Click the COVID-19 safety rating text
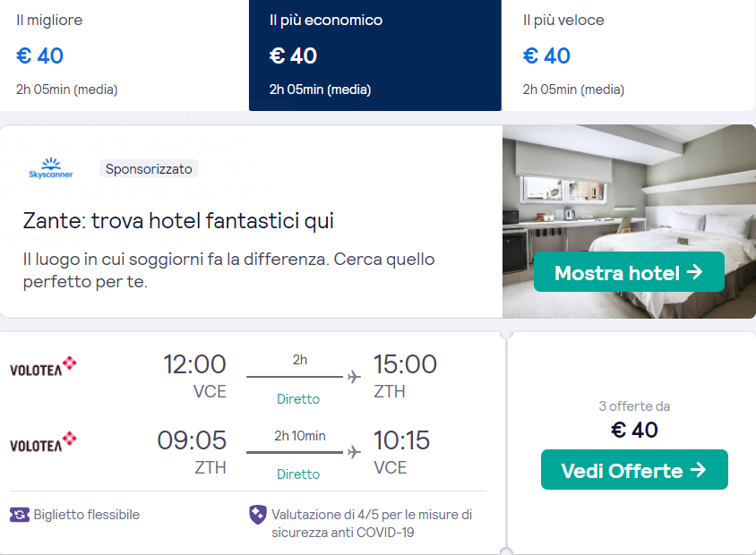Screen dimensions: 756x555 coord(372,524)
